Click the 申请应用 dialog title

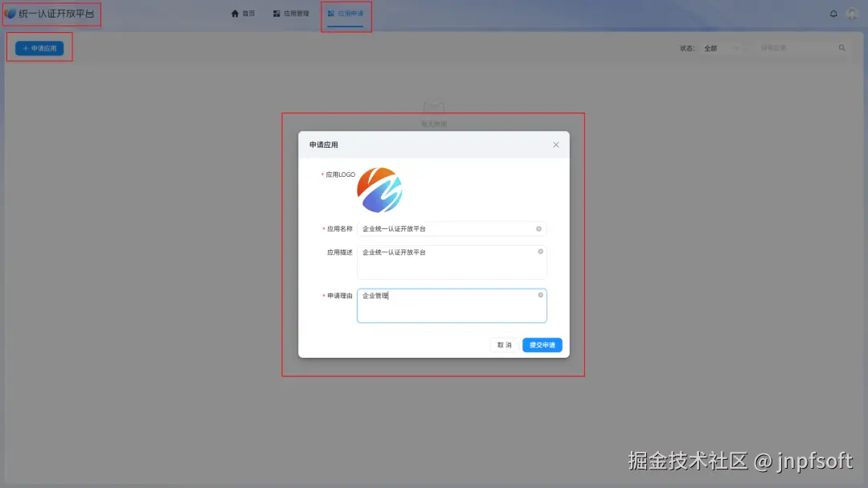pos(323,145)
